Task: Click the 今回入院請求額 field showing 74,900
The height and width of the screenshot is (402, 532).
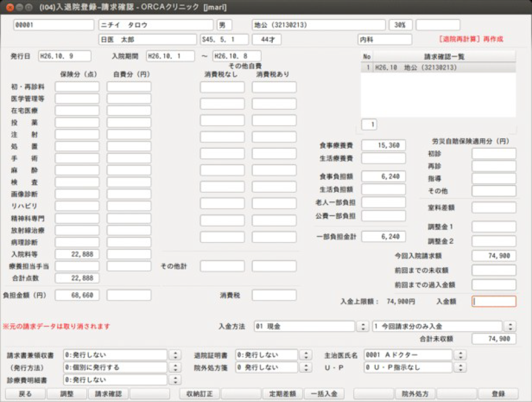Action: (x=494, y=255)
